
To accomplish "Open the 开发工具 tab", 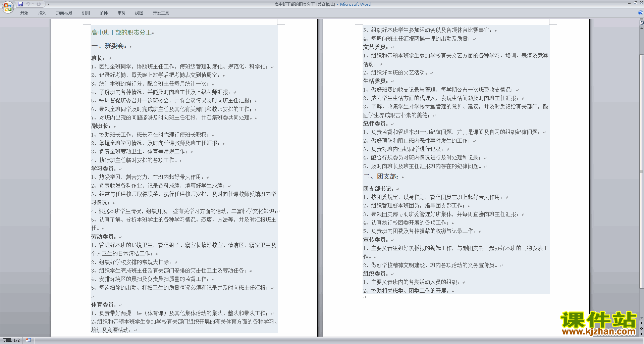I will tap(161, 13).
